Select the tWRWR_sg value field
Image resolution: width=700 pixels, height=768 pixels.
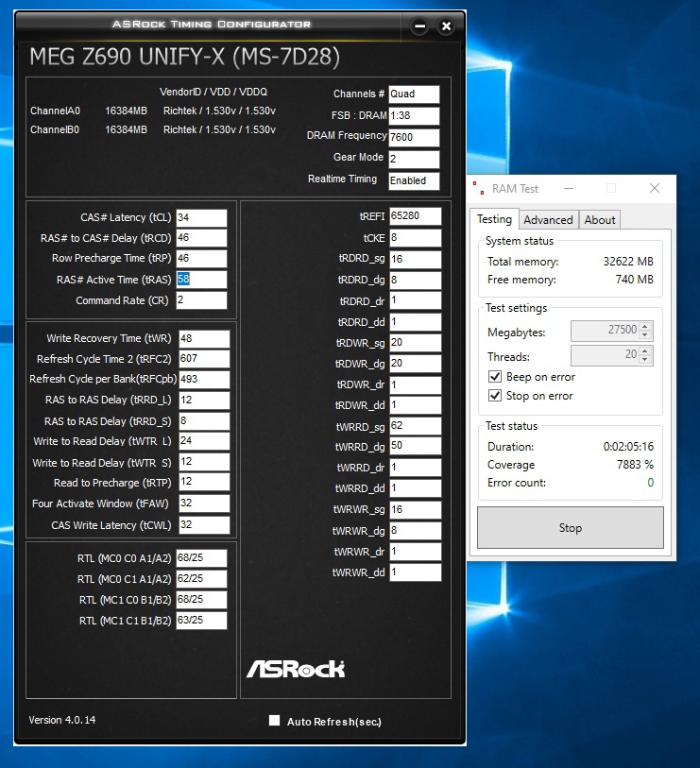click(416, 510)
